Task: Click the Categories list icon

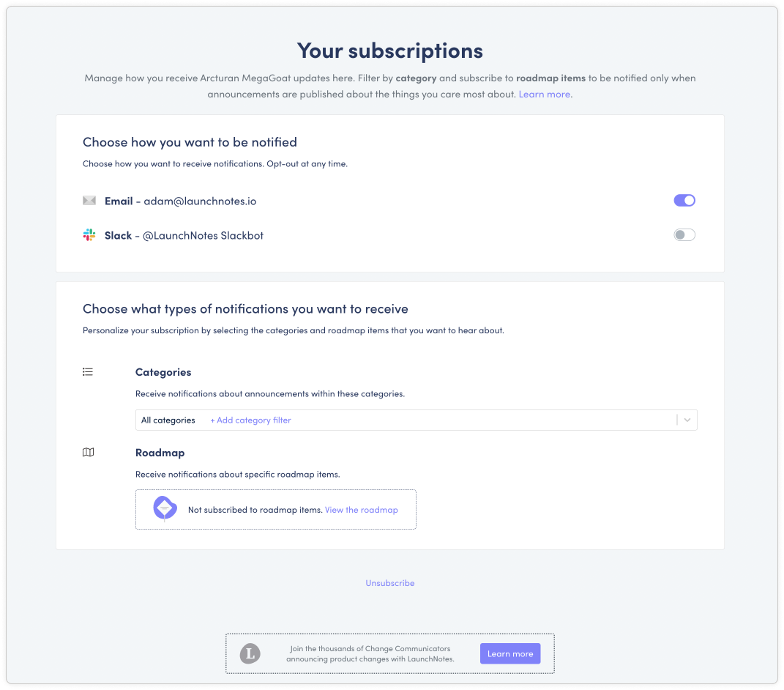Action: (x=88, y=372)
